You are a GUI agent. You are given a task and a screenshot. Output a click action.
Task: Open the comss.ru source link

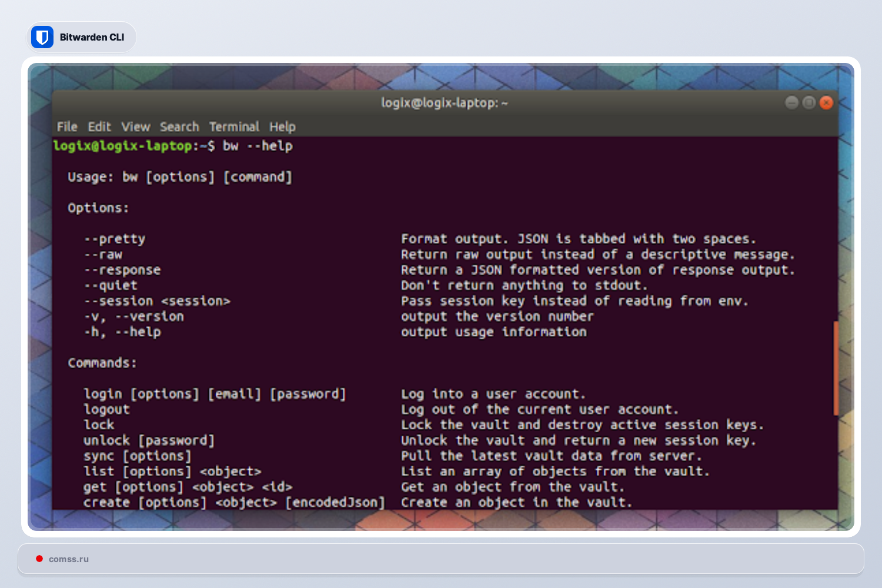point(69,559)
